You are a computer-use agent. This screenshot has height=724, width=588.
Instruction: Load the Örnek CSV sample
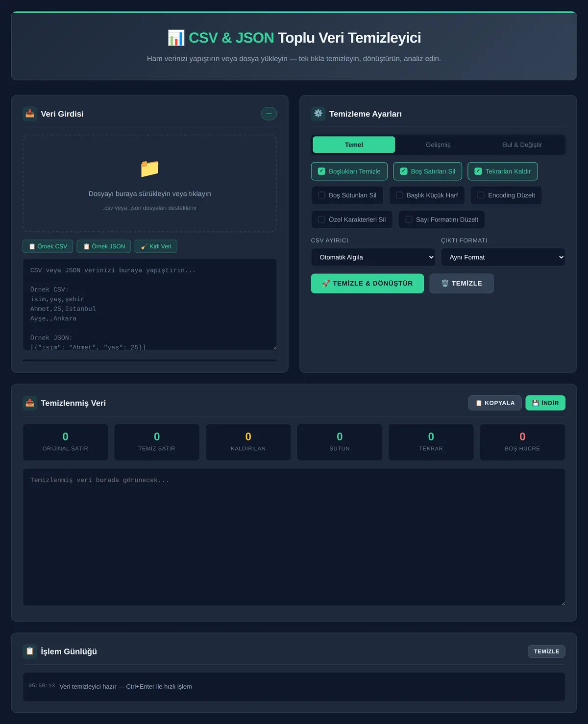coord(48,246)
